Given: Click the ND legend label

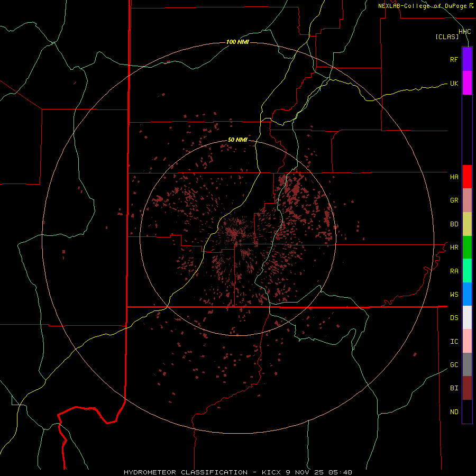Looking at the screenshot, I should coord(454,411).
